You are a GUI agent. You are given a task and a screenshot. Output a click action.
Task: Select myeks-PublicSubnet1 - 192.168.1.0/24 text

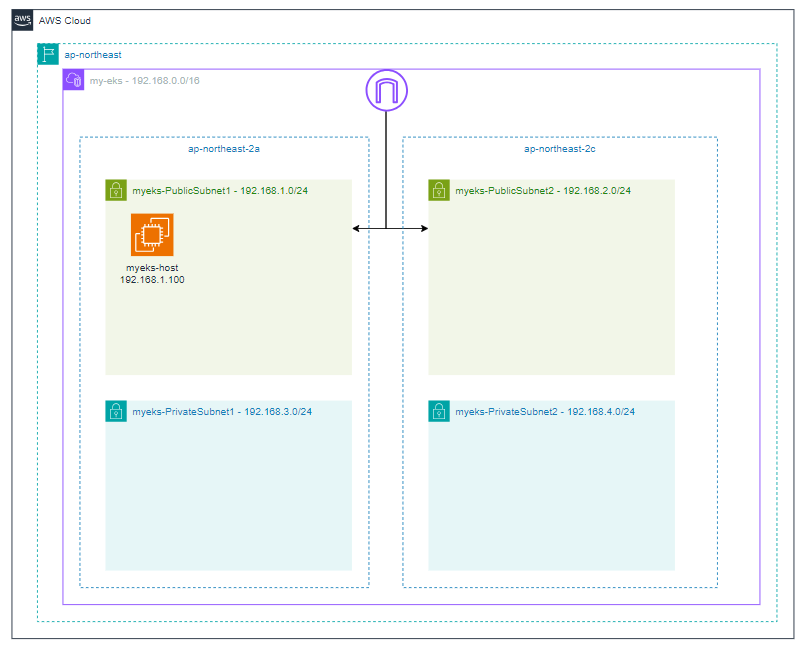coord(220,191)
